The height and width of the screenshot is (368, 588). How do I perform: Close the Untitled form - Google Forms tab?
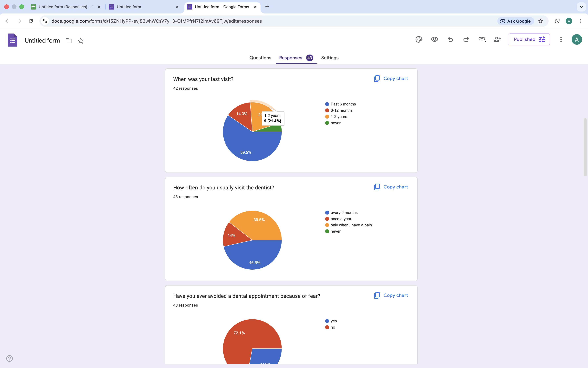coord(255,7)
